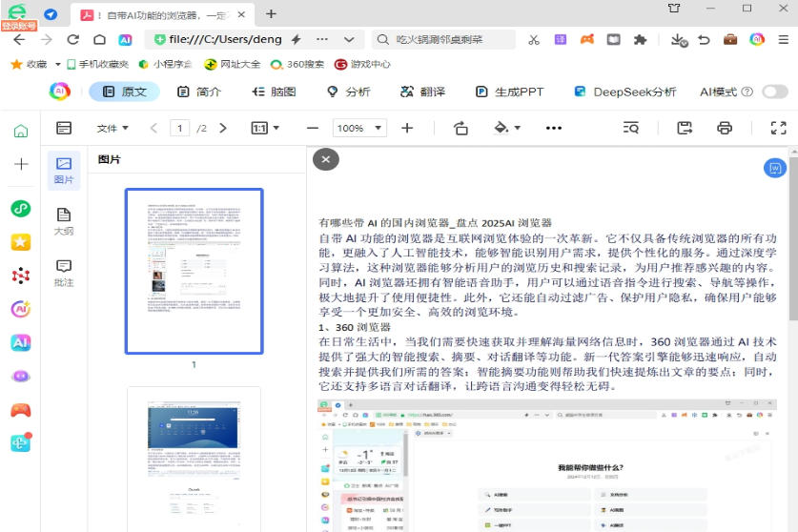
Task: Open the 文件 dropdown menu
Action: click(113, 129)
